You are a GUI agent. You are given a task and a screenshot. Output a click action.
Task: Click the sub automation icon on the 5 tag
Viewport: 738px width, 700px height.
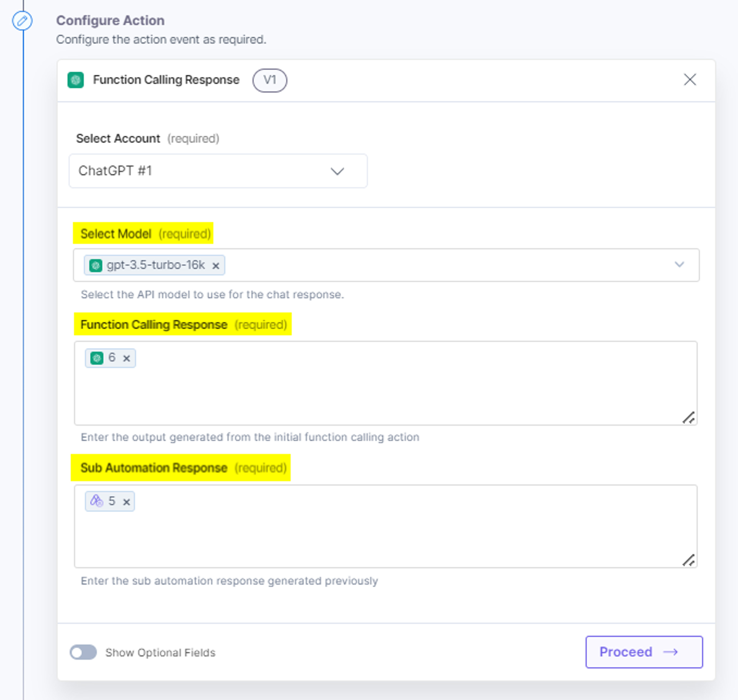[97, 501]
